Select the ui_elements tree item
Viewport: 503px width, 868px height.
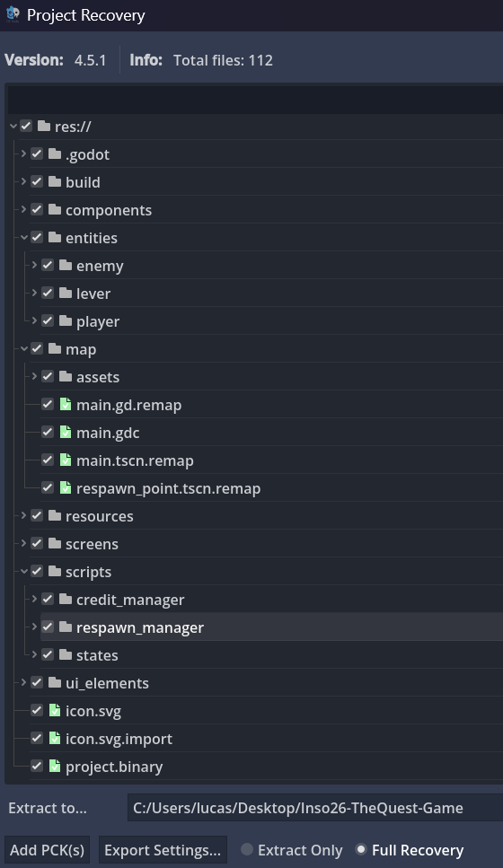[107, 683]
